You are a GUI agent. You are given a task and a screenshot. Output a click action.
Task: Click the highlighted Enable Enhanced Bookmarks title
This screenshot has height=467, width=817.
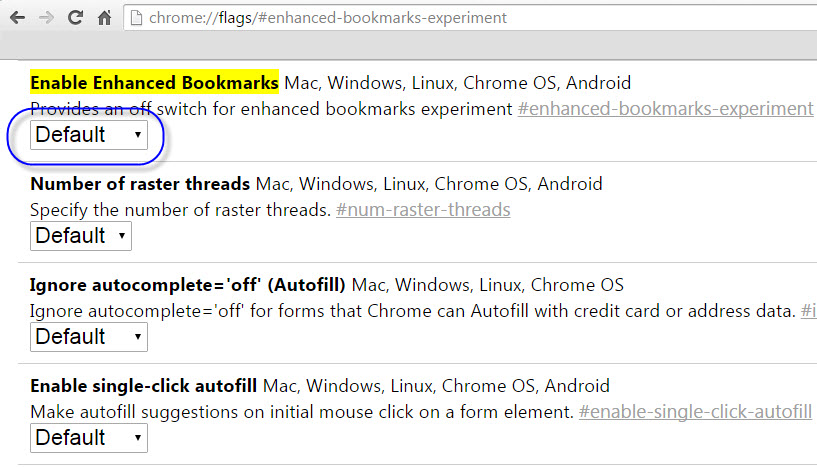[154, 82]
